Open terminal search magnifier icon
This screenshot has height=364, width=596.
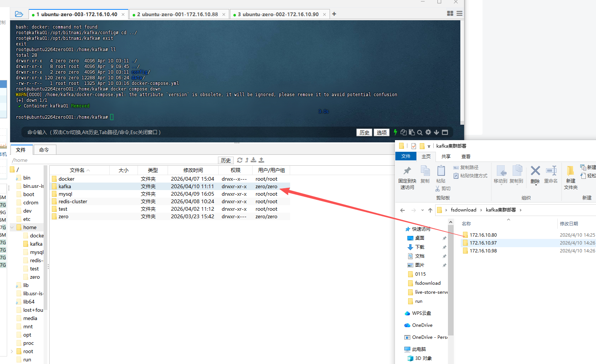[x=420, y=132]
